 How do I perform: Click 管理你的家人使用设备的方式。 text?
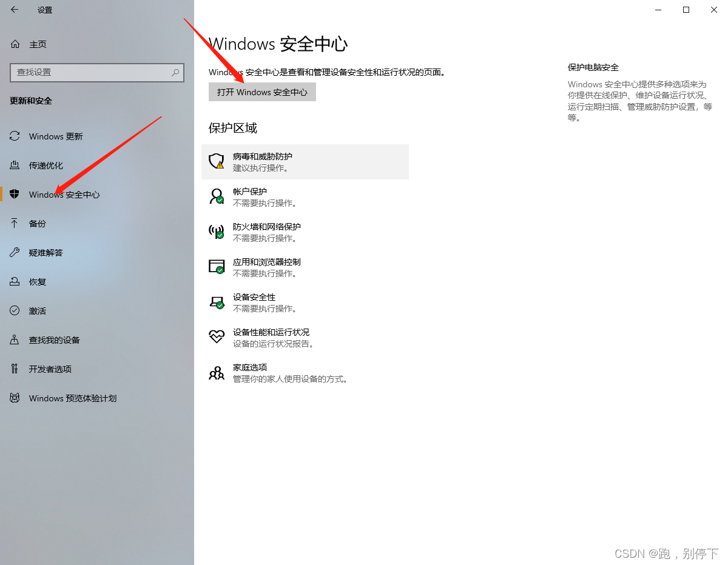click(x=291, y=379)
